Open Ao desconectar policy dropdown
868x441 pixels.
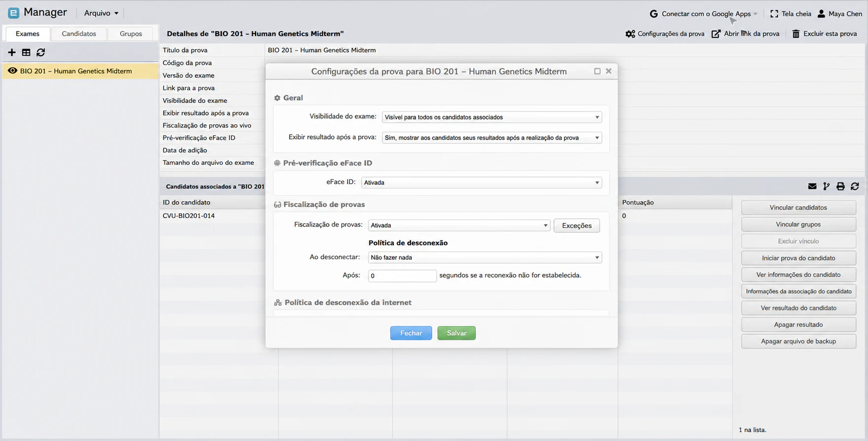485,257
